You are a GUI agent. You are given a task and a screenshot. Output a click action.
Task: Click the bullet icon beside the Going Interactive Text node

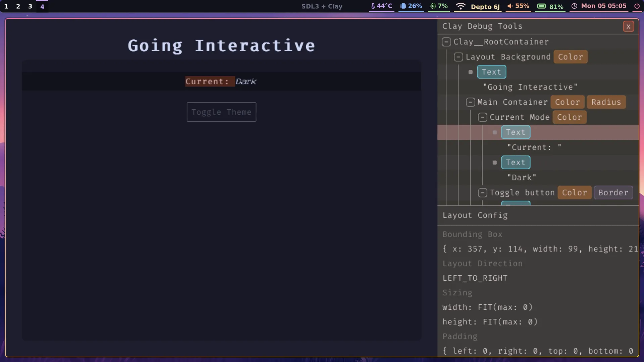(471, 72)
